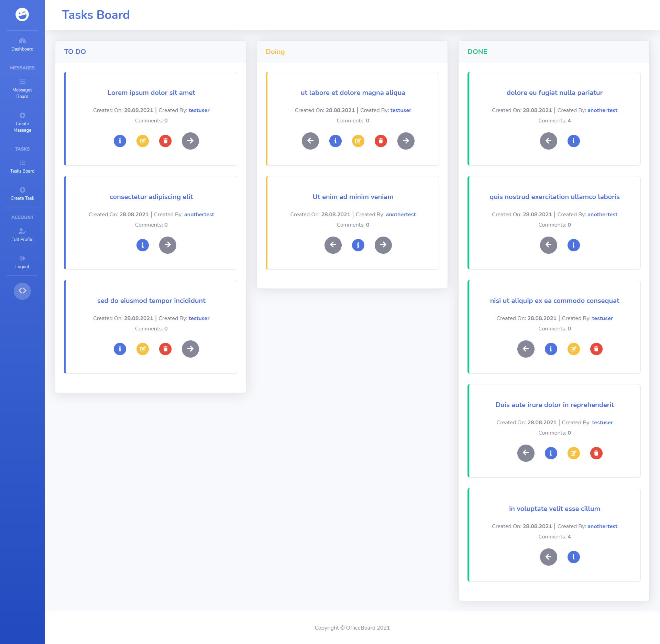The image size is (660, 644).
Task: Edit 'nisi ut aliquip ex ea commodo' task
Action: click(573, 349)
